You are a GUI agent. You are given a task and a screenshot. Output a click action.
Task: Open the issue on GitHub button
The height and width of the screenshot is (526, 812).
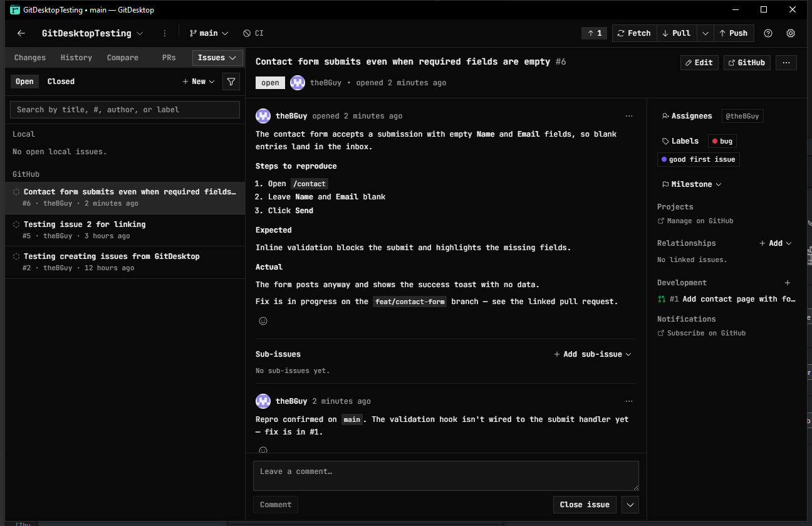[747, 63]
